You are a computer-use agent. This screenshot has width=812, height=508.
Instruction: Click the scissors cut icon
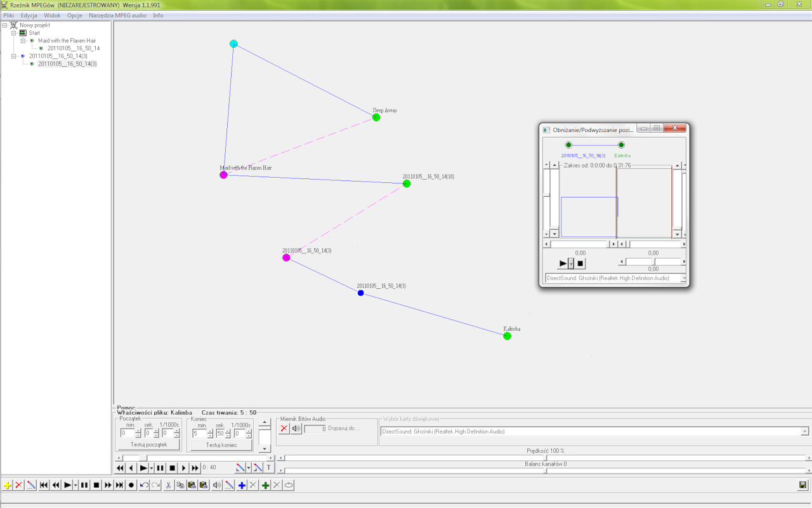169,485
